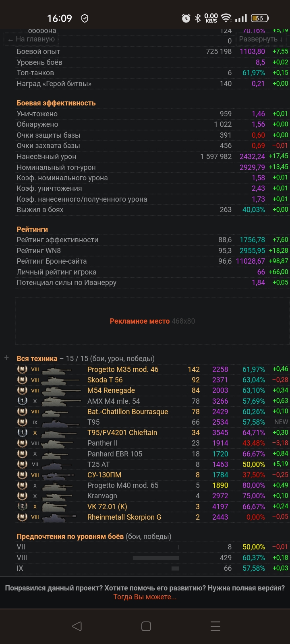
Task: Tap the mastery badge beside AMX M4 mle. 54
Action: 22,401
